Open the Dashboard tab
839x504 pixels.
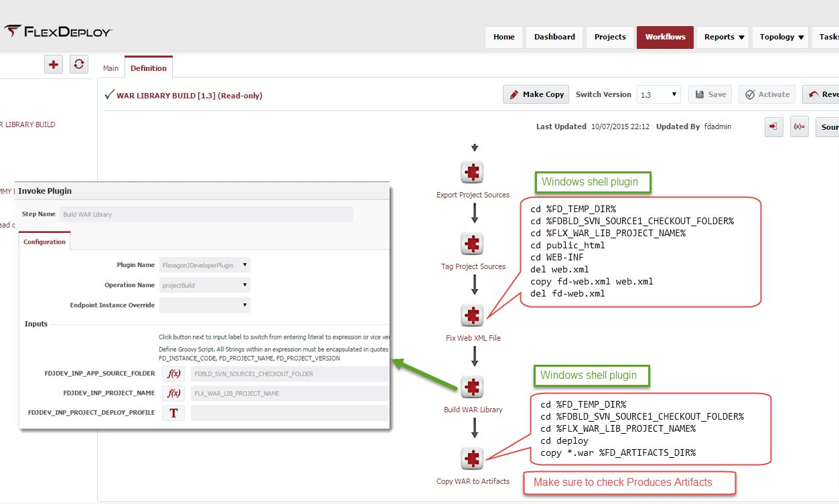[x=554, y=37]
